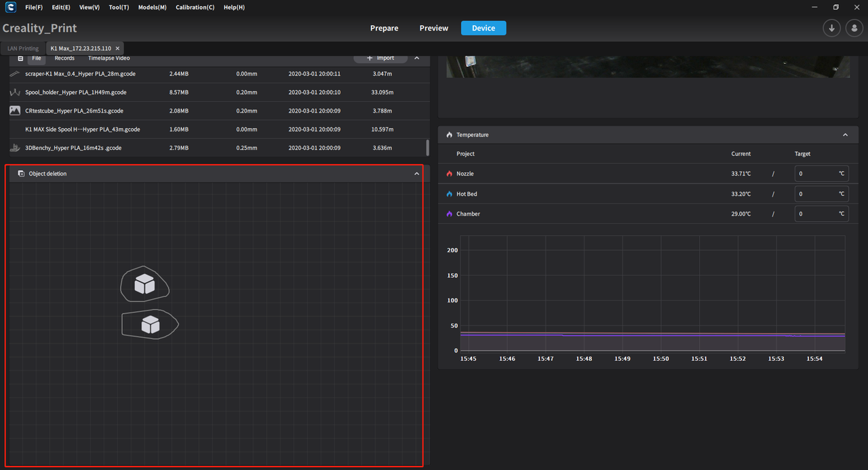Viewport: 868px width, 470px height.
Task: Open the user account profile icon
Action: coord(854,28)
